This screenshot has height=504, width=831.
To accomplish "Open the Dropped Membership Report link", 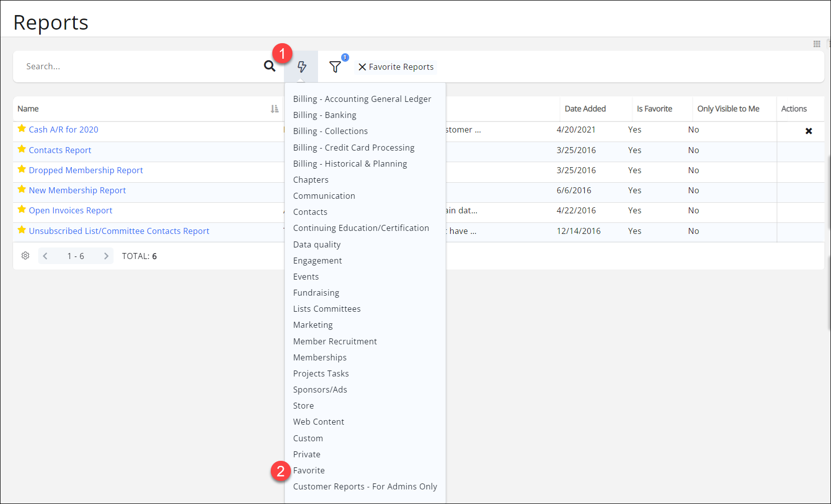I will (x=85, y=170).
